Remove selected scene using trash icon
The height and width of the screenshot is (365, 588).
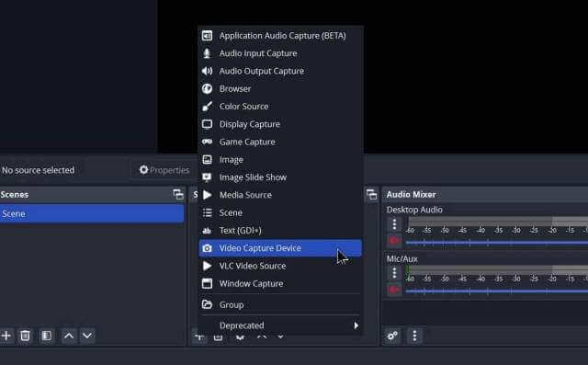[25, 336]
